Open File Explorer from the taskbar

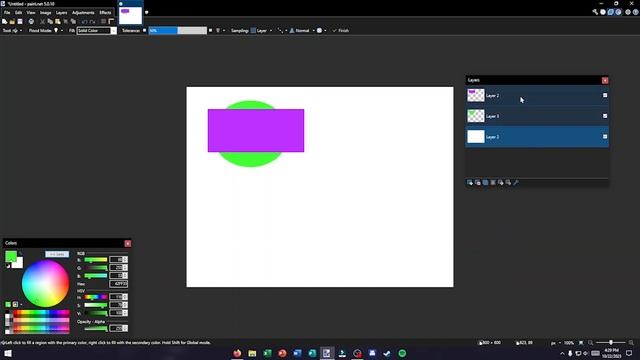click(252, 353)
